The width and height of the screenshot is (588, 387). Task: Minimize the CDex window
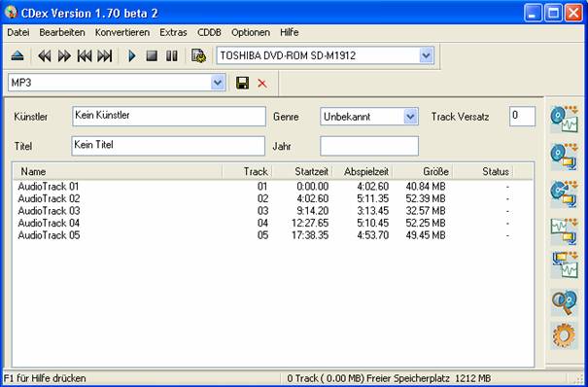point(533,13)
